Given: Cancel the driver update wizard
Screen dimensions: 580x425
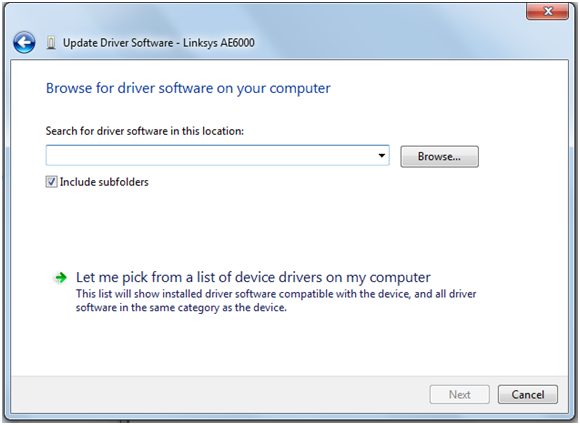Looking at the screenshot, I should (x=528, y=394).
